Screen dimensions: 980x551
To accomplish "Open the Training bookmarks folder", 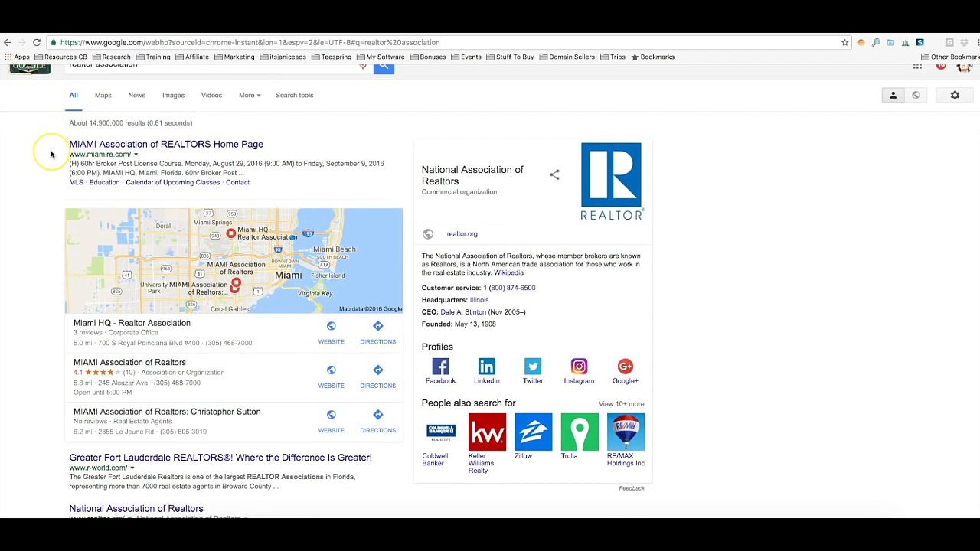I will (x=153, y=57).
